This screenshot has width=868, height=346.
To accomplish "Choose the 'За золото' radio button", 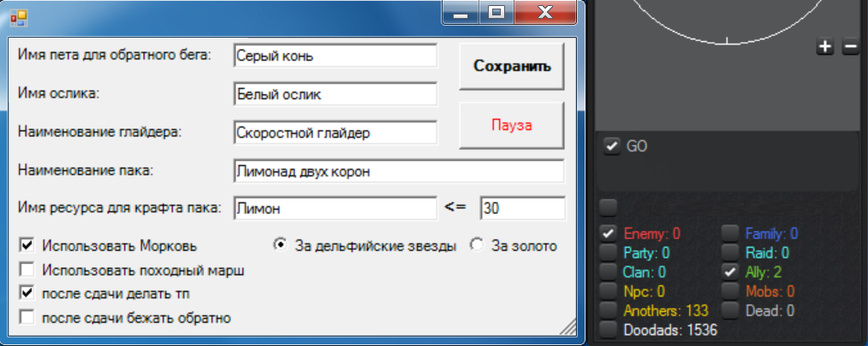I will point(477,245).
